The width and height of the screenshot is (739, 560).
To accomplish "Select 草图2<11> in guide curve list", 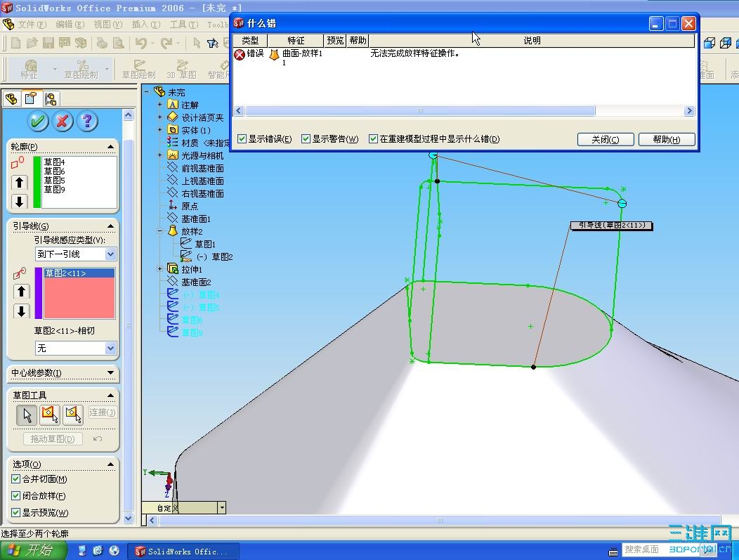I will point(79,273).
